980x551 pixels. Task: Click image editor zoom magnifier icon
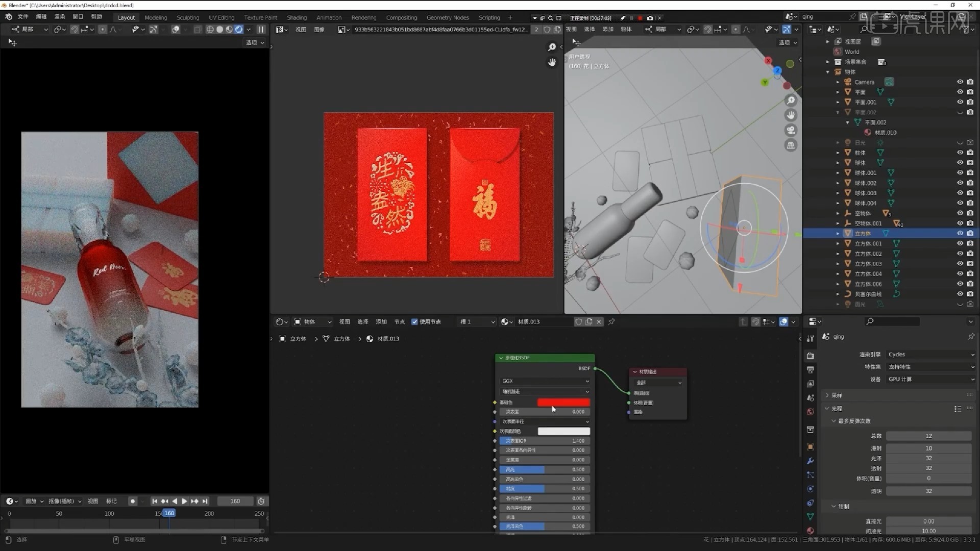click(552, 47)
